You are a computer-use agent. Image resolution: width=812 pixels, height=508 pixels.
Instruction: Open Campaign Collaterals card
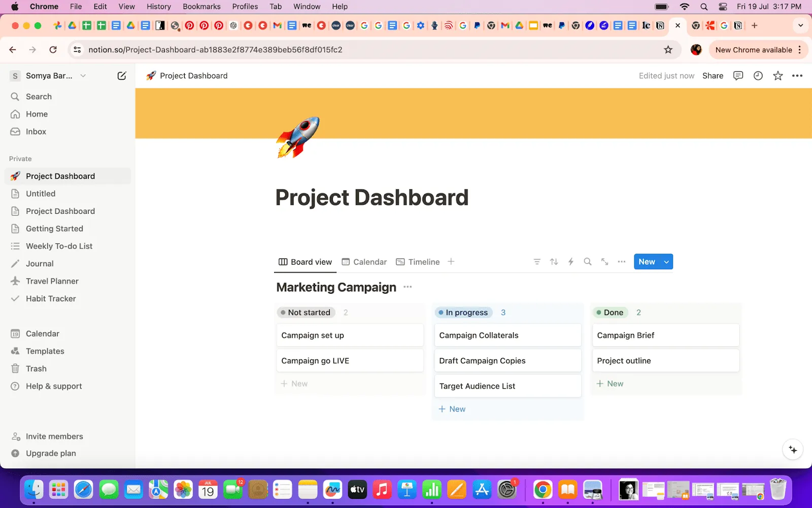point(508,335)
